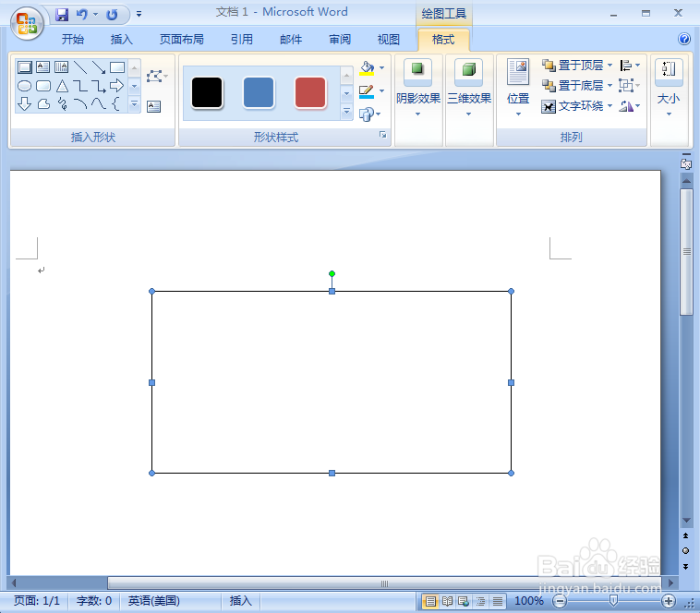
Task: Pick the right block arrow shape
Action: tap(116, 85)
